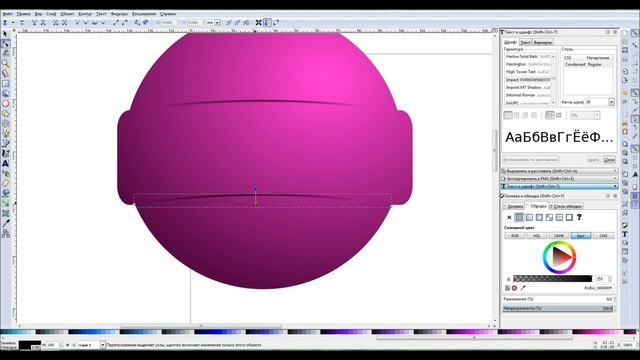
Task: Select the Measure ruler tool
Action: coord(5,73)
